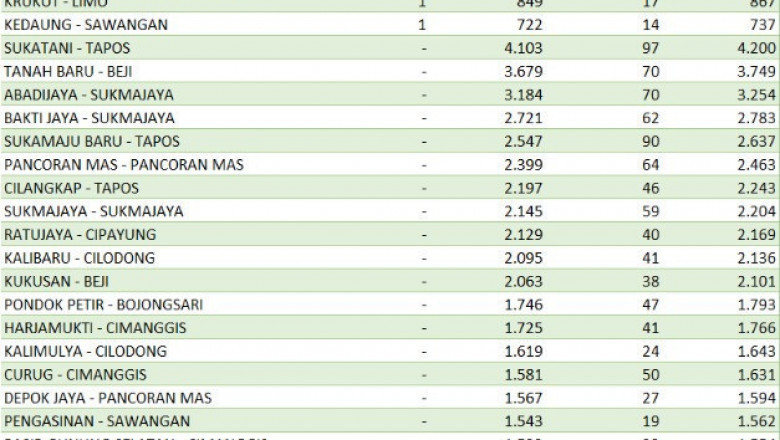The height and width of the screenshot is (440, 780).
Task: Click the KEDAUNG - SAWANGAN row label
Action: pos(86,24)
